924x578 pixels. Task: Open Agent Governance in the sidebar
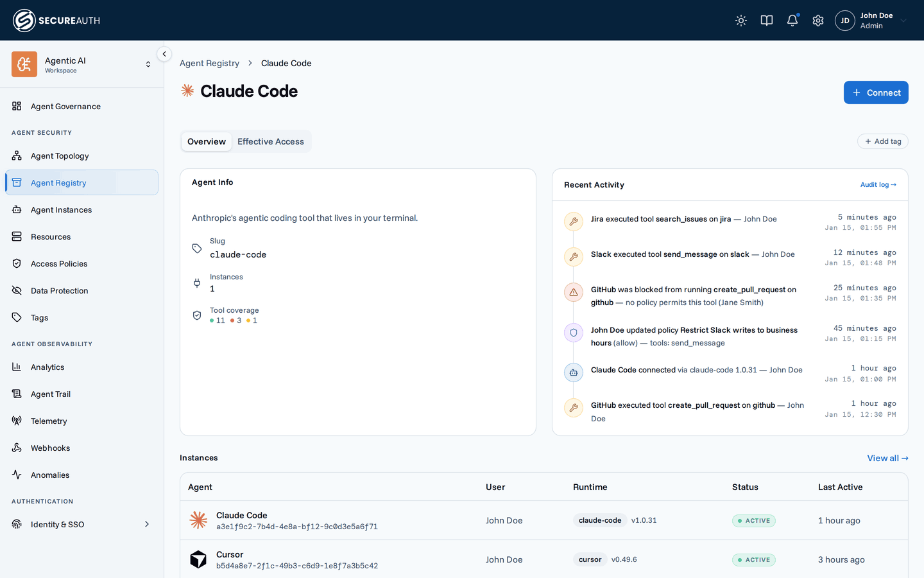coord(81,107)
